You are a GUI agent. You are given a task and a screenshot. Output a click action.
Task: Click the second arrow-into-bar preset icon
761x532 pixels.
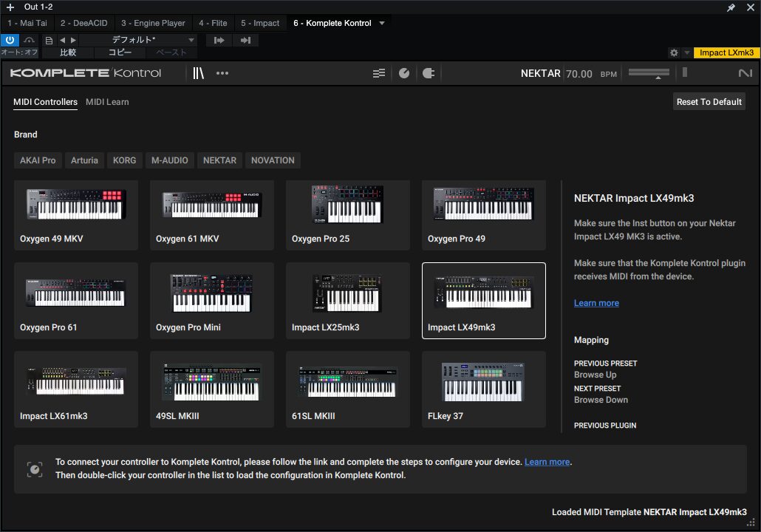click(245, 41)
